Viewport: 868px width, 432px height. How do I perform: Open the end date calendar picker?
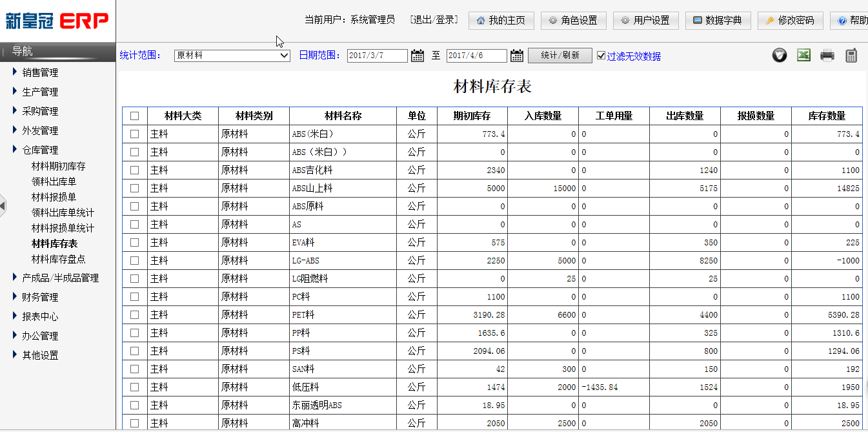pos(517,56)
